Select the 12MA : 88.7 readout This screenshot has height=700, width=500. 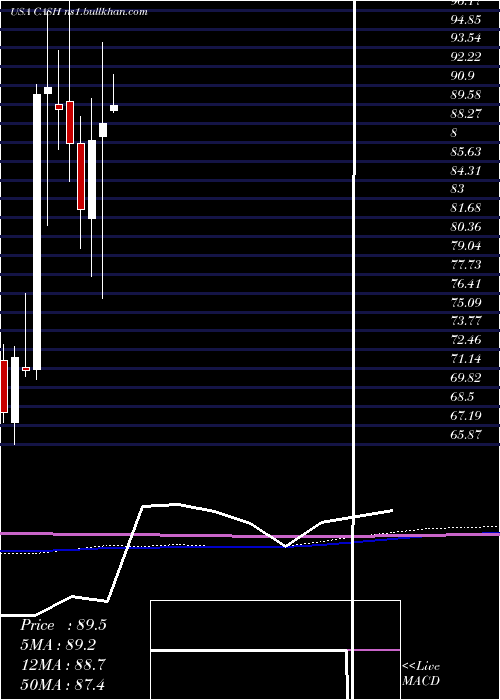(x=63, y=665)
